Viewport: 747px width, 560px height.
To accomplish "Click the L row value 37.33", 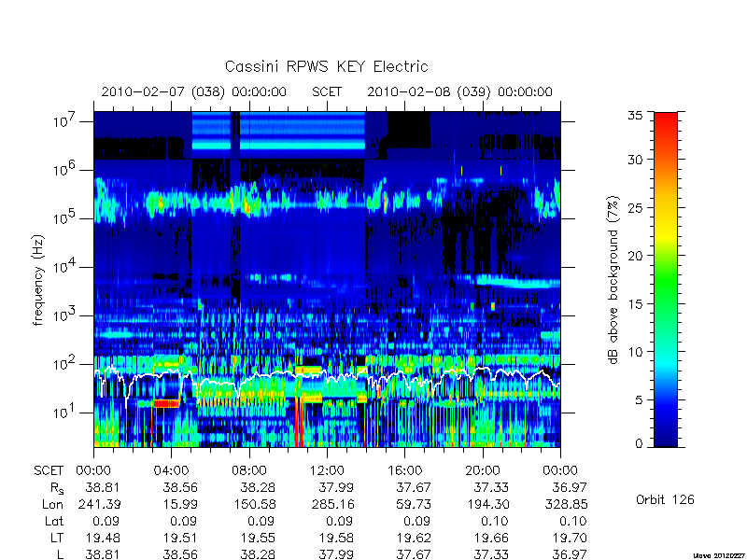I will pos(491,554).
